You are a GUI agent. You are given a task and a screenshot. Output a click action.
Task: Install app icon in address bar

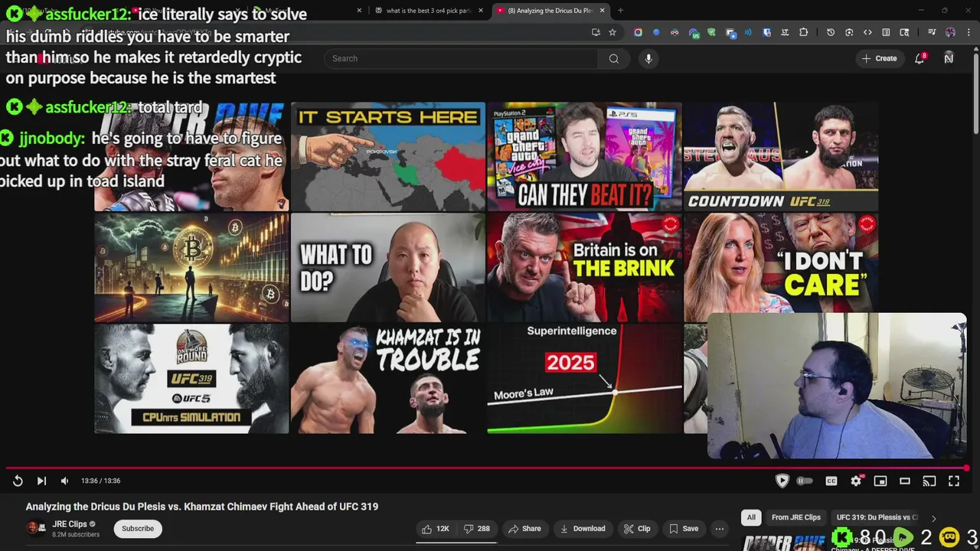596,32
